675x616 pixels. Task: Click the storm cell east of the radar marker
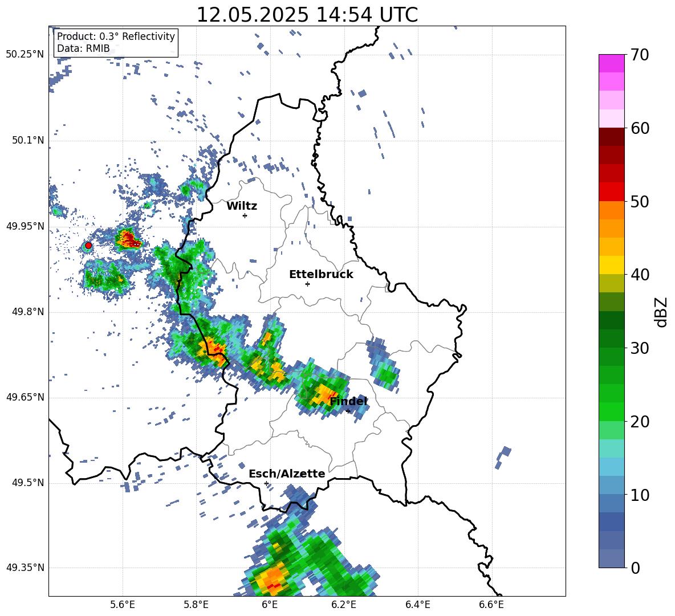pyautogui.click(x=128, y=239)
